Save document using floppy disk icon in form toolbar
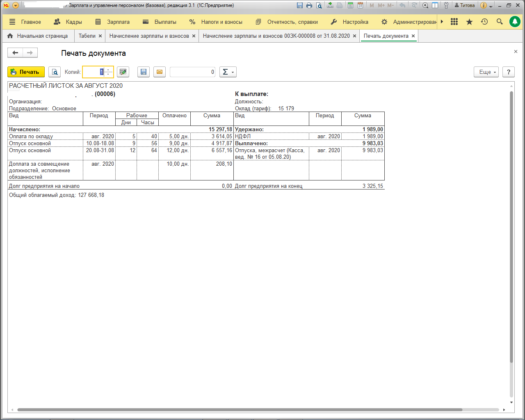The height and width of the screenshot is (420, 525). point(144,72)
